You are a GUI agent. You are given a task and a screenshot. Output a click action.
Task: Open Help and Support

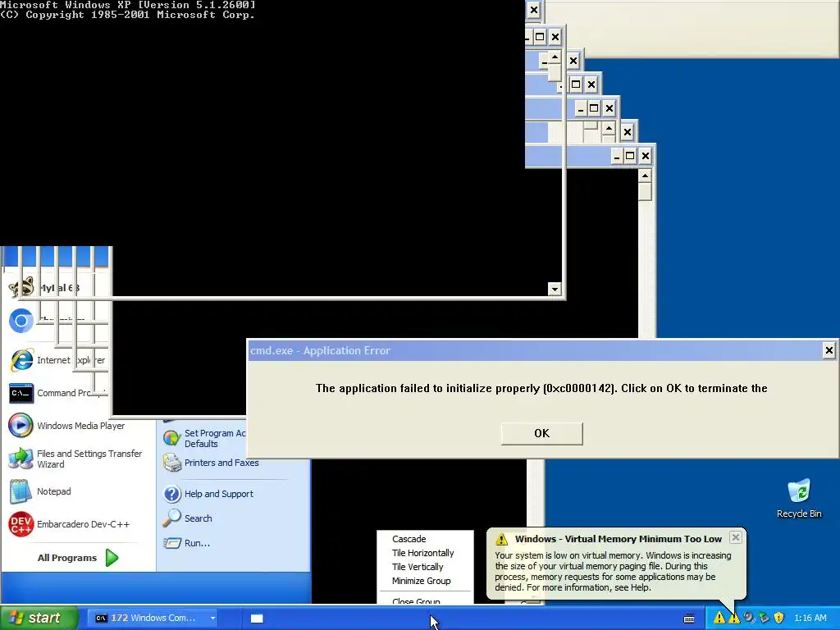[x=208, y=494]
